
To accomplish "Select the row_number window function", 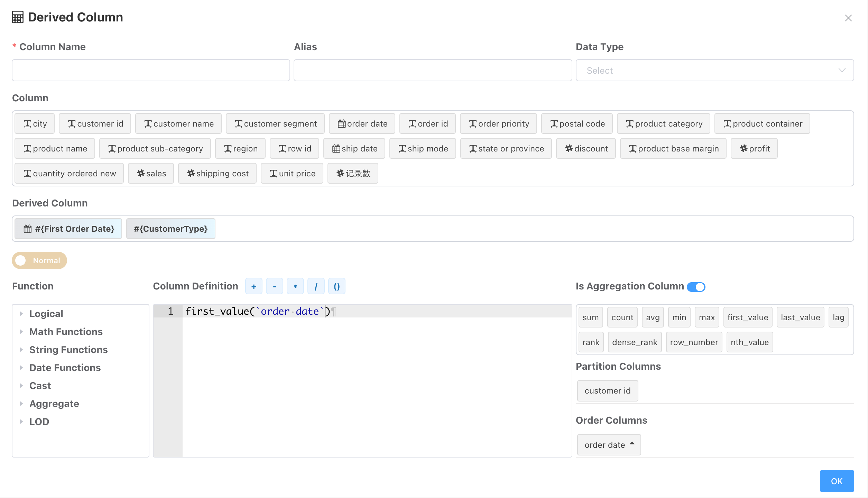I will pos(694,342).
